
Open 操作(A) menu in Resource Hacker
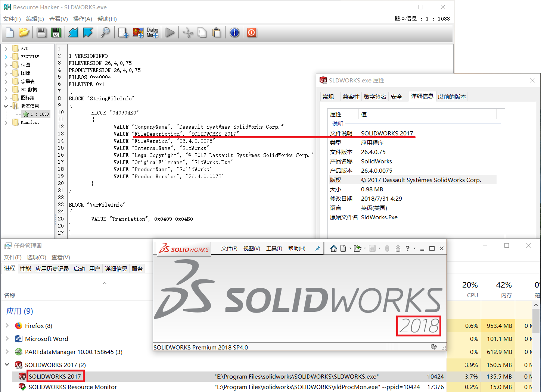tap(83, 19)
